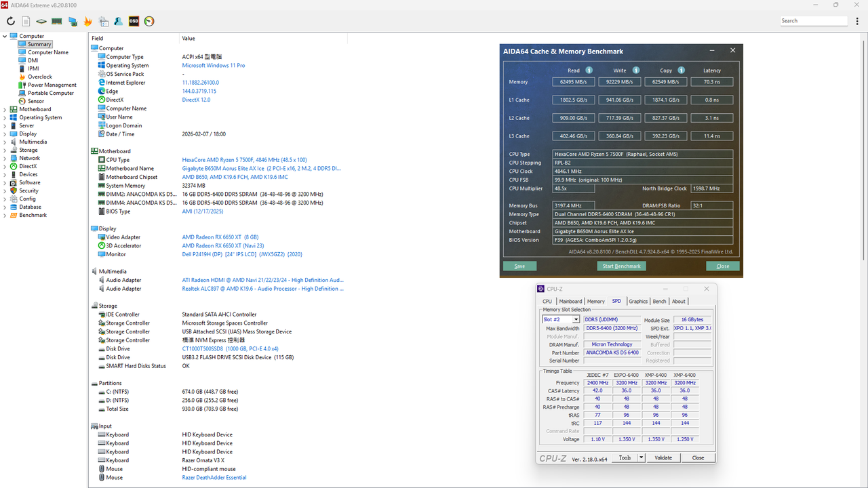Click the CPU chip toolbar icon
The width and height of the screenshot is (868, 488).
41,21
